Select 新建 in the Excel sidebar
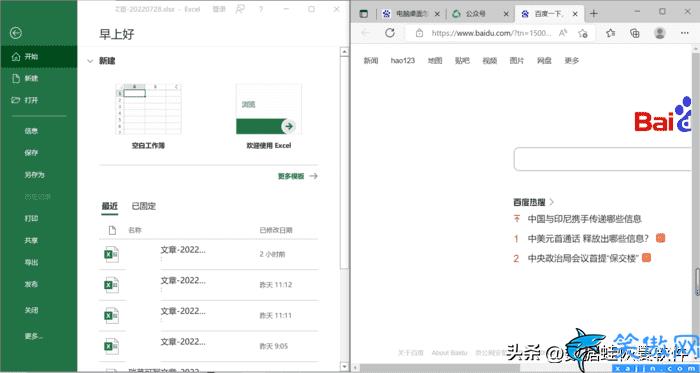The image size is (700, 373). point(38,79)
